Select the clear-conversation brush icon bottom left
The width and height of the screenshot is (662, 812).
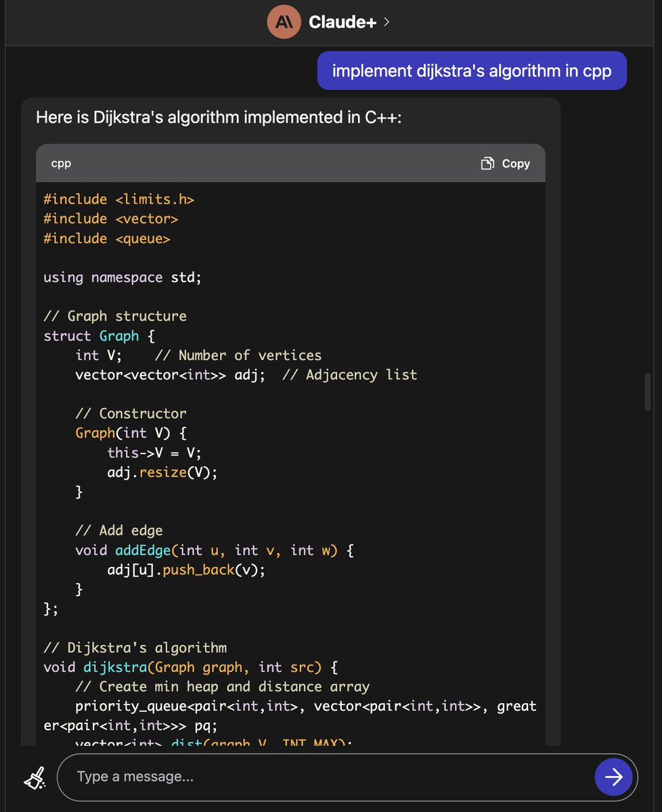tap(34, 777)
